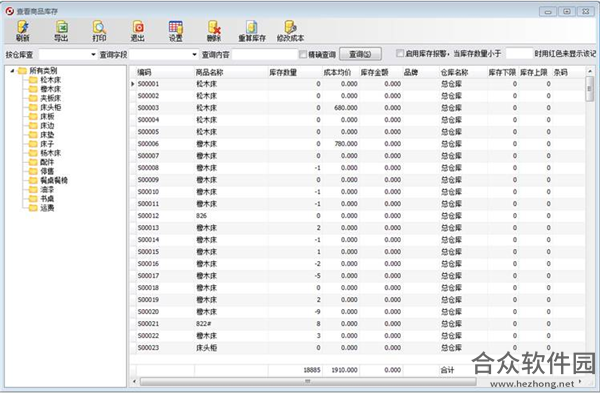Screen dimensions: 600x394
Task: Enable the 精确查询 exact search checkbox
Action: [303, 54]
